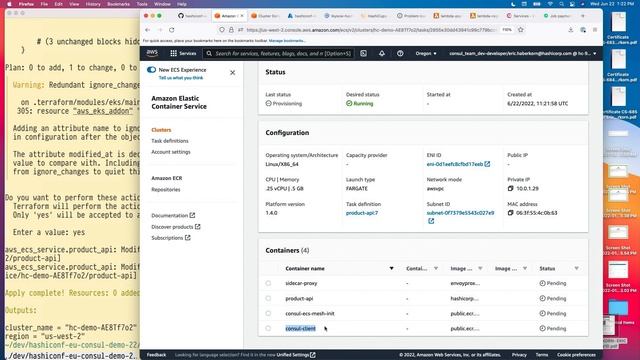The width and height of the screenshot is (640, 360).
Task: Copy the MAC address value
Action: click(x=510, y=213)
